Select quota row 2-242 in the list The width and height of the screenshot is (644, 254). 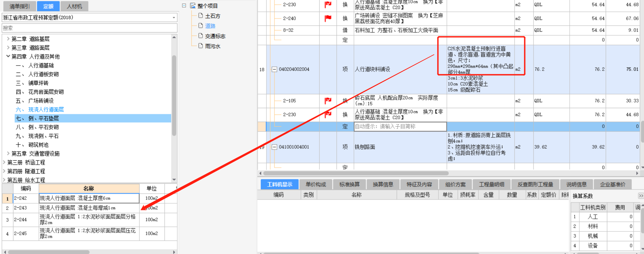coord(90,198)
